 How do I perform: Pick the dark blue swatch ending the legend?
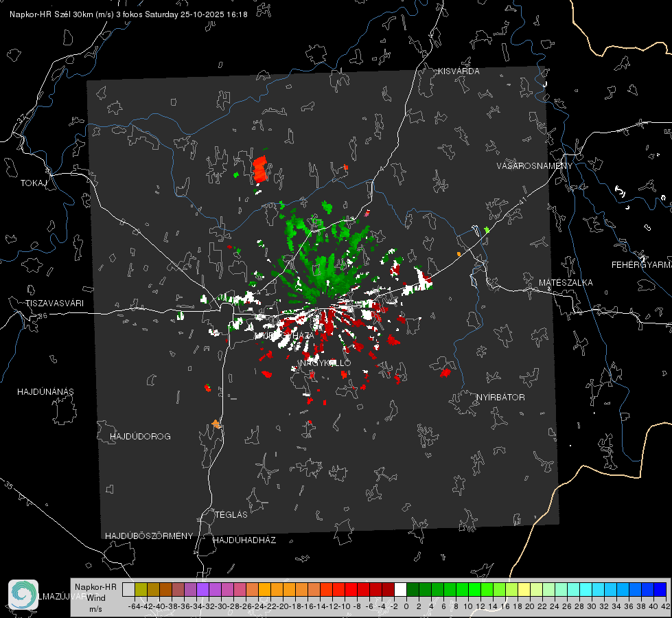pos(660,589)
